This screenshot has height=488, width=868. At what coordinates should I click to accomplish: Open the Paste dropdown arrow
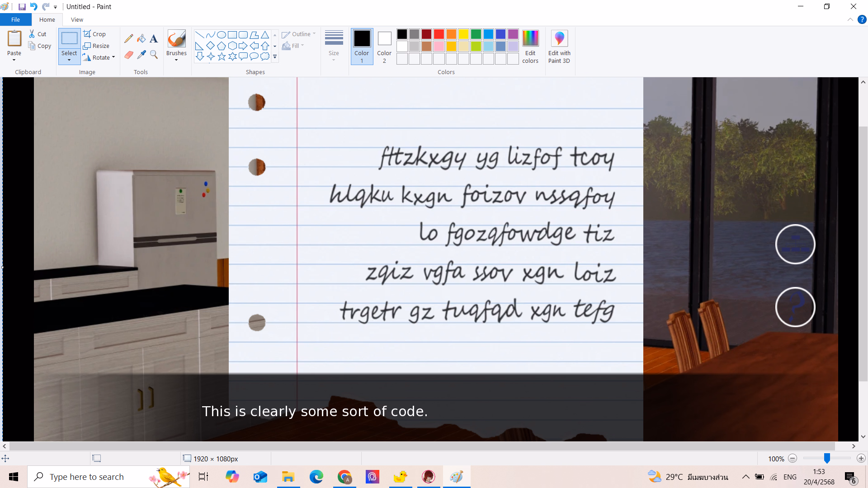tap(14, 60)
